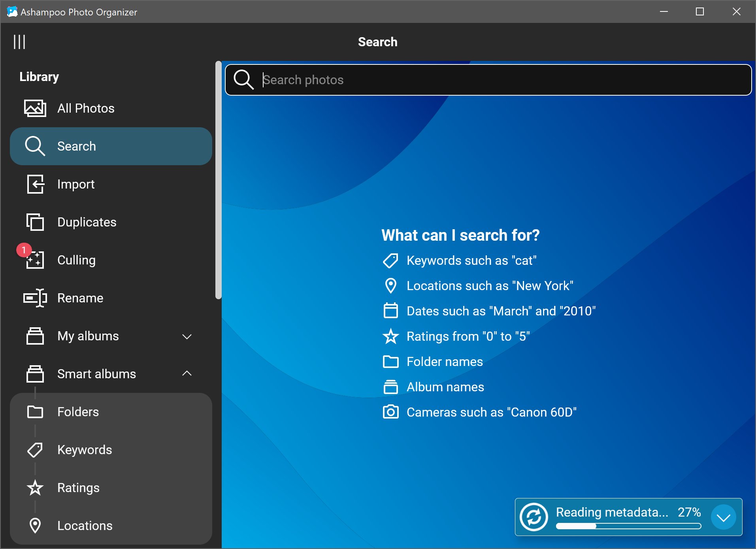Click the My albums label
This screenshot has height=549, width=756.
(x=88, y=336)
